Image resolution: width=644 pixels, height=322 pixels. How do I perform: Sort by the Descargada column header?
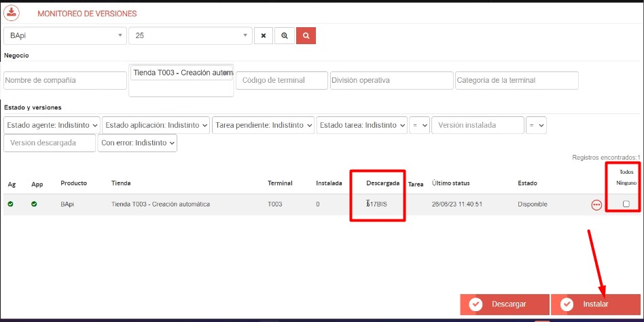(382, 183)
